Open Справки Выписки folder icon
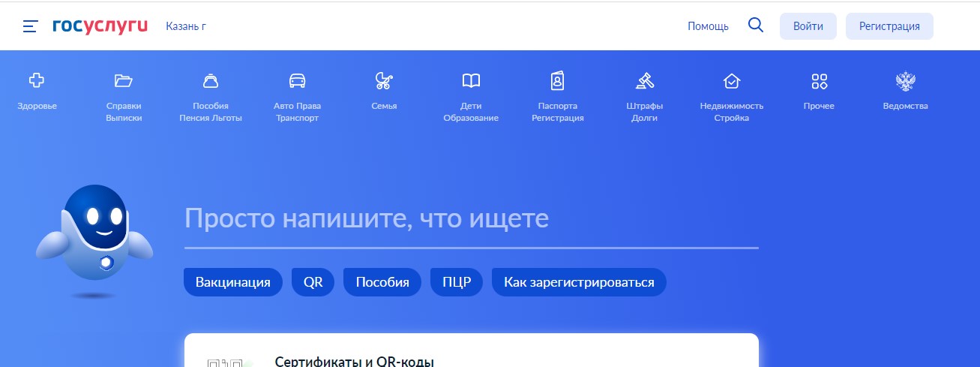Image resolution: width=980 pixels, height=367 pixels. tap(123, 81)
